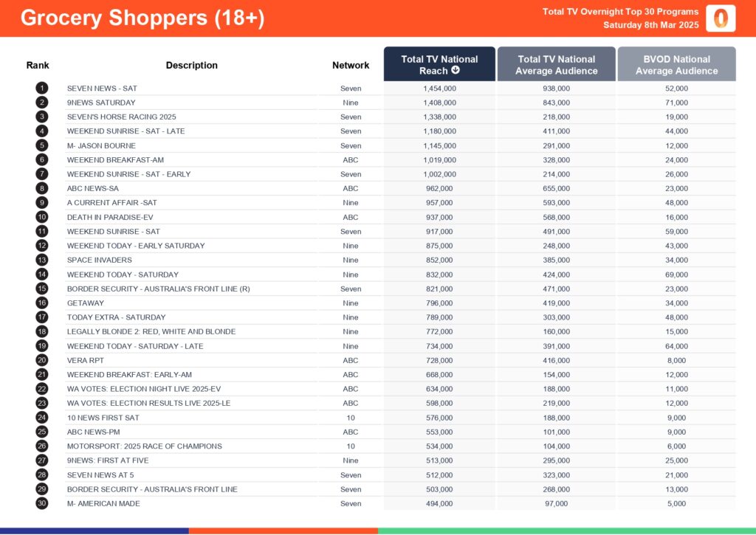756x535 pixels.
Task: Click the Rank column heading
Action: click(x=38, y=65)
